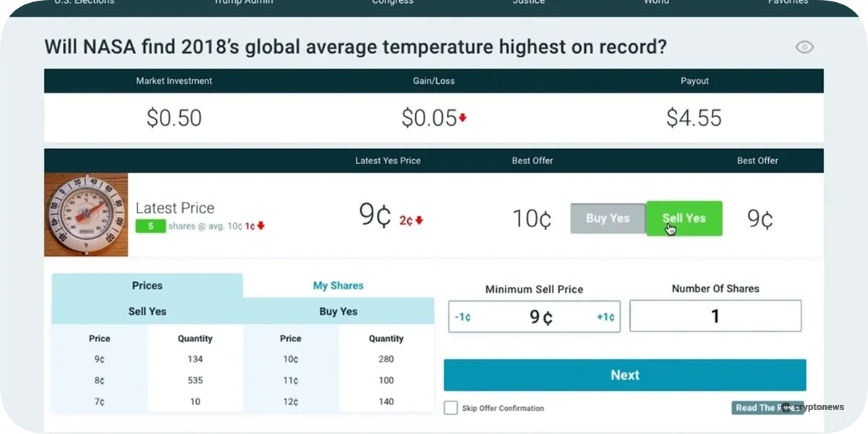Tick the Skip Offer Confirmation checkbox
This screenshot has width=868, height=434.
[450, 408]
